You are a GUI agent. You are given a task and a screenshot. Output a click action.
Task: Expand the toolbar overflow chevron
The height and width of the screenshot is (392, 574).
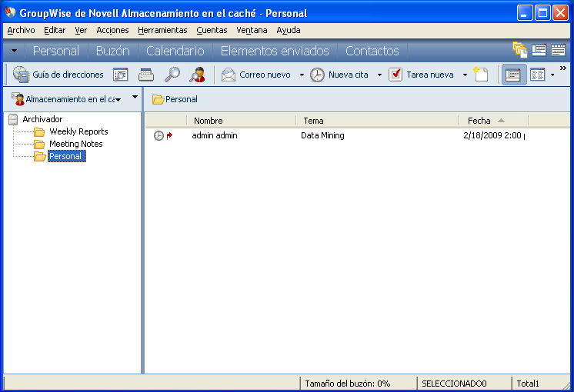[x=563, y=68]
